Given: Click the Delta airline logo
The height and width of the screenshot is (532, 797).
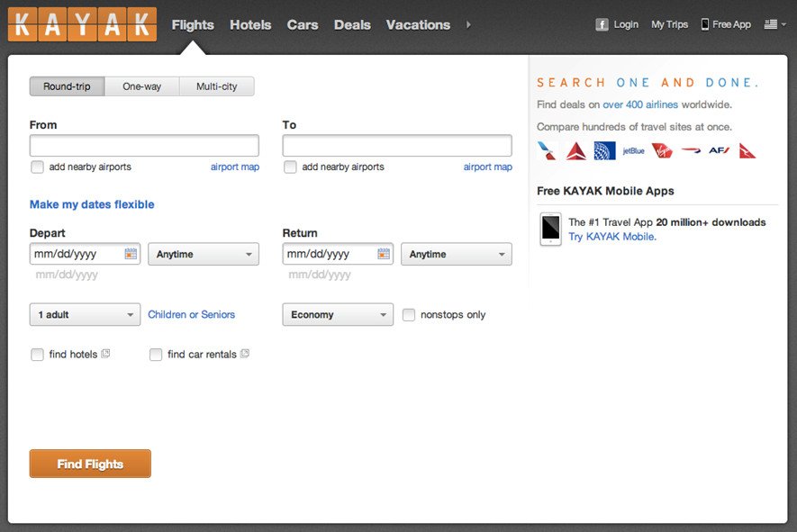Looking at the screenshot, I should click(575, 151).
